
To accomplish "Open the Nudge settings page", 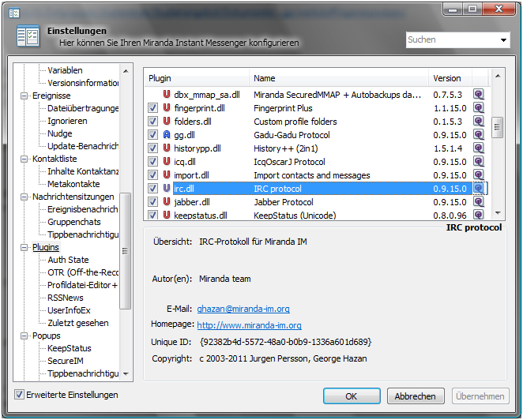I will click(x=60, y=133).
